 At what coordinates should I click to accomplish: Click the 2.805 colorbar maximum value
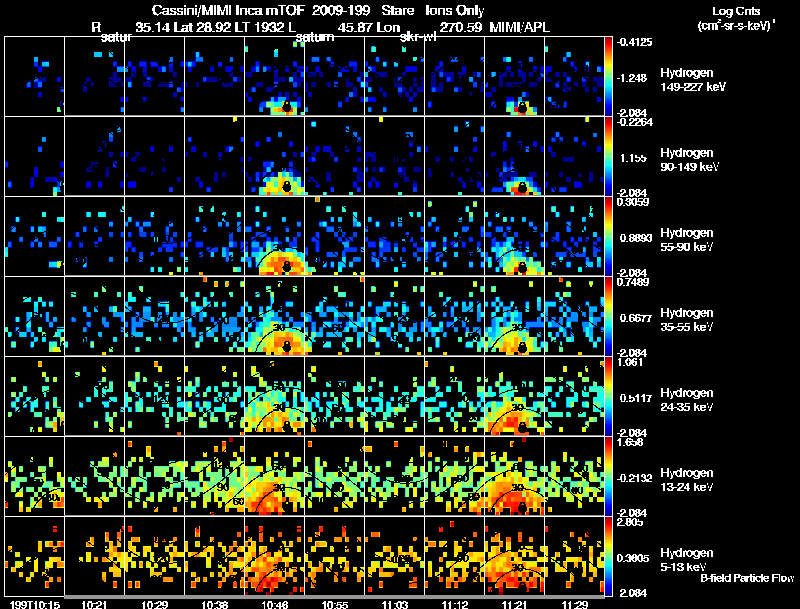pos(630,522)
